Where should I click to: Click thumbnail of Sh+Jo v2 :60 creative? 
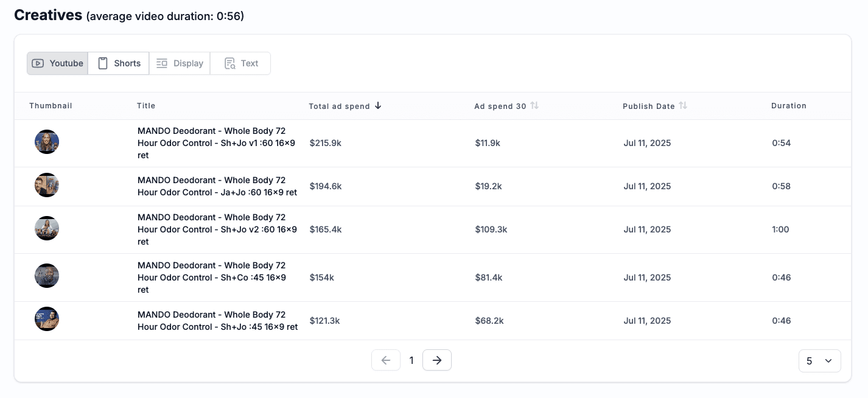coord(47,229)
